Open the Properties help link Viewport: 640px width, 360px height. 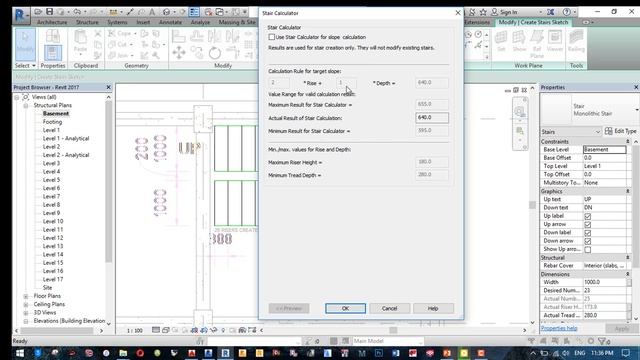pos(559,328)
